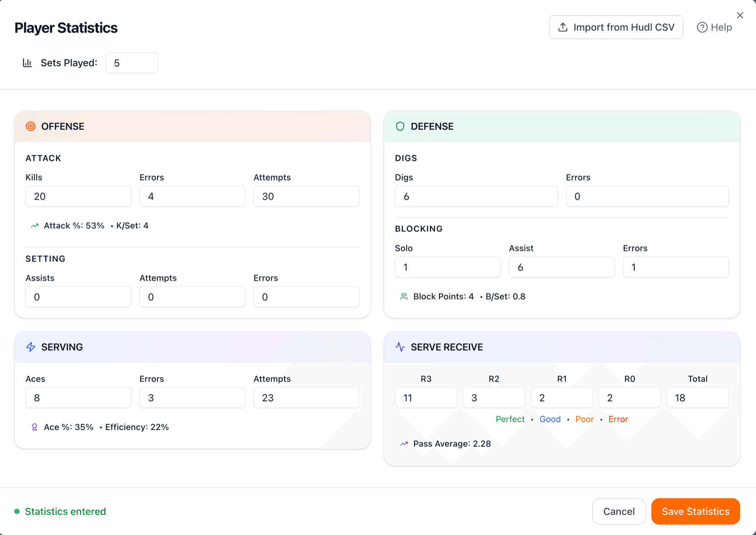
Task: Edit the attack Errors field
Action: [192, 196]
